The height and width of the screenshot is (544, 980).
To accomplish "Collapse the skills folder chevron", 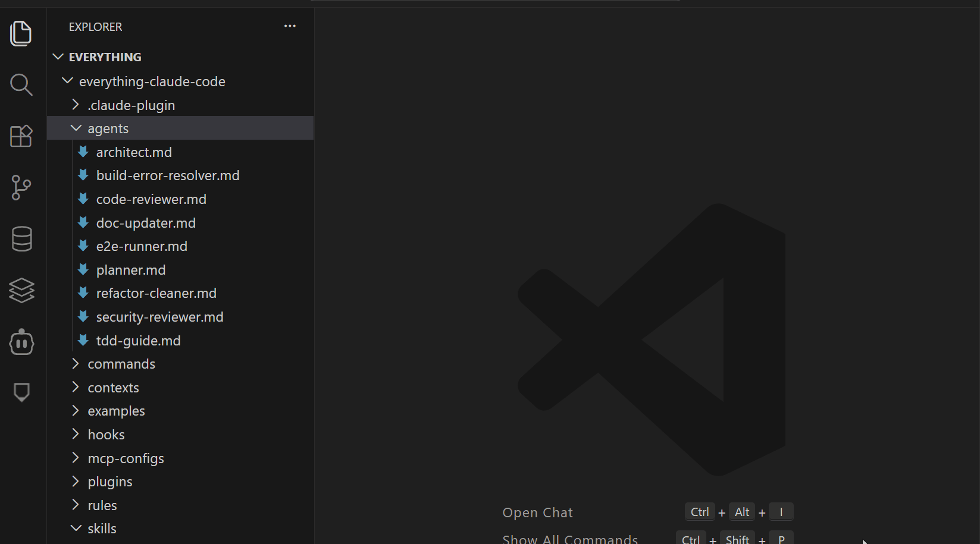I will [x=76, y=528].
